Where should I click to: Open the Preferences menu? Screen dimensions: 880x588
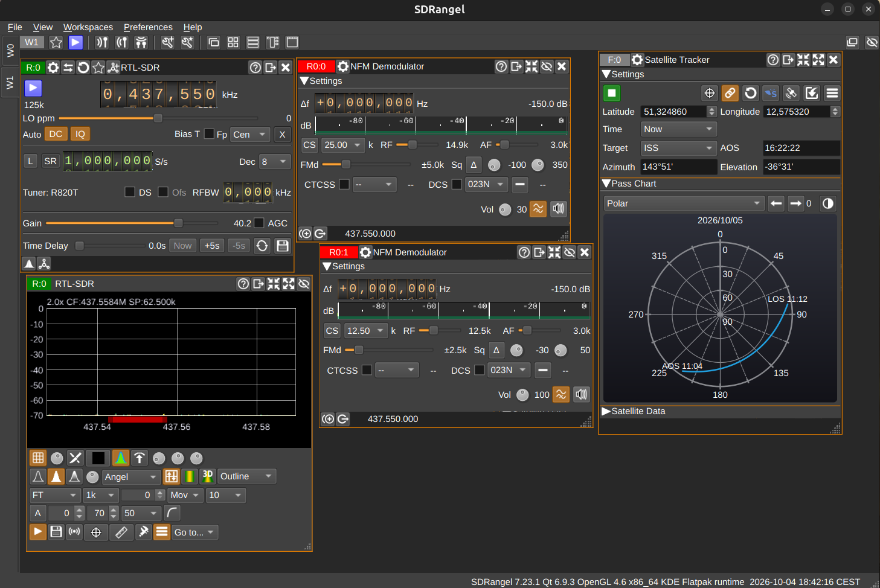click(148, 27)
